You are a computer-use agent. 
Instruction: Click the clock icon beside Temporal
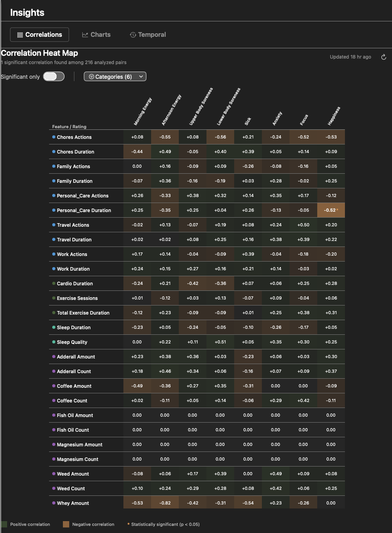tap(133, 35)
